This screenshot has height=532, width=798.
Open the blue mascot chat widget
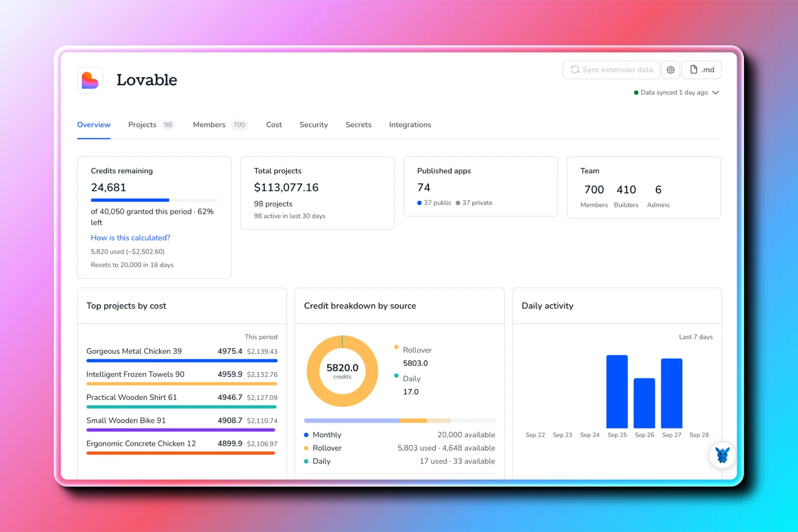(x=722, y=455)
